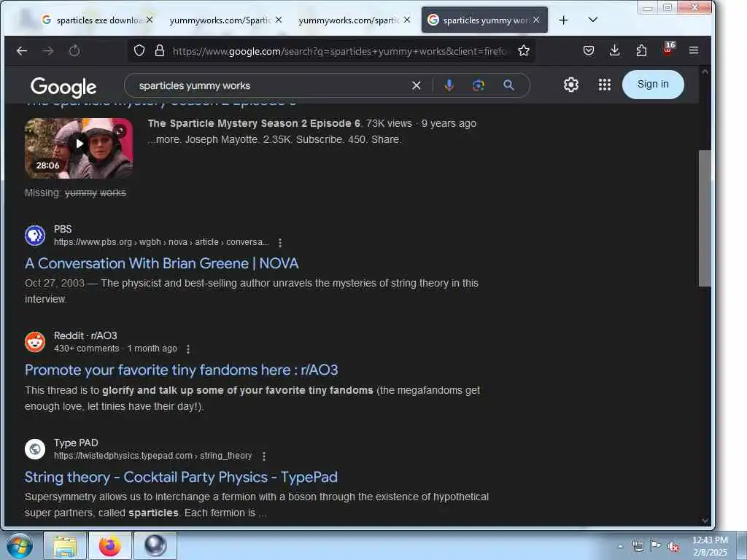This screenshot has width=747, height=560.
Task: Close the active sparticles yummy works tab
Action: [536, 20]
